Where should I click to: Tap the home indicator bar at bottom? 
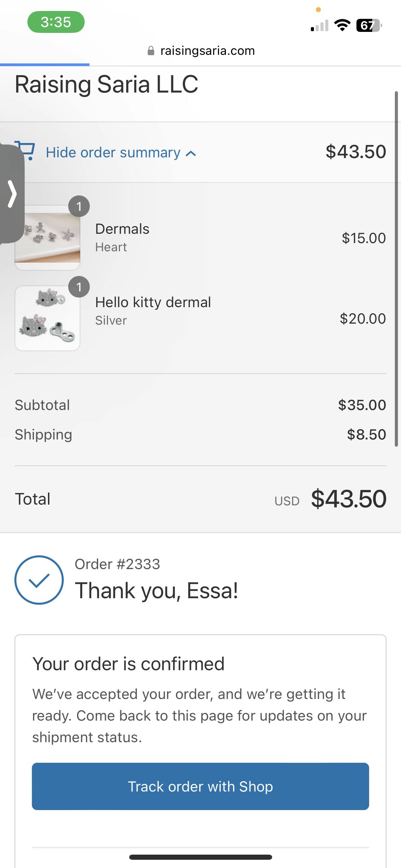[x=200, y=857]
